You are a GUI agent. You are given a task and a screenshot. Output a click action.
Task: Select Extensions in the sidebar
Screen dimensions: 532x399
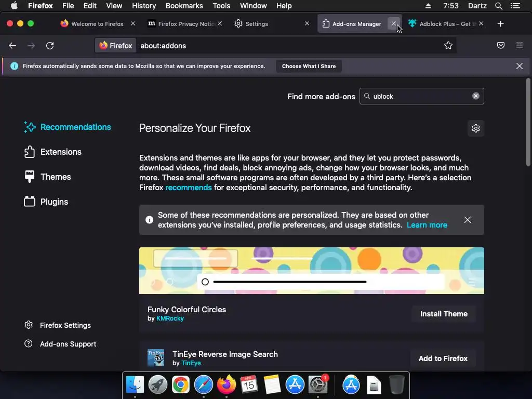(x=52, y=152)
